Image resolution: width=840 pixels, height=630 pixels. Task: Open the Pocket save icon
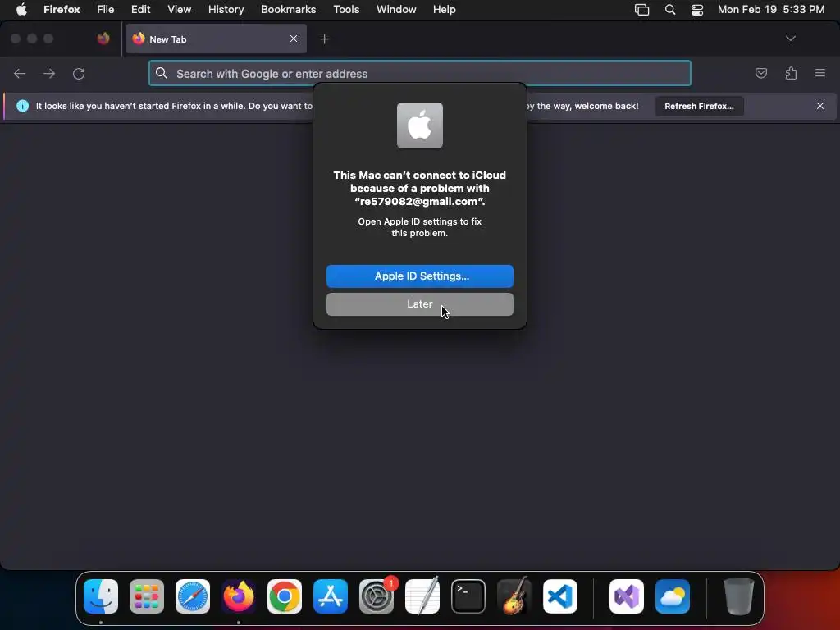760,73
